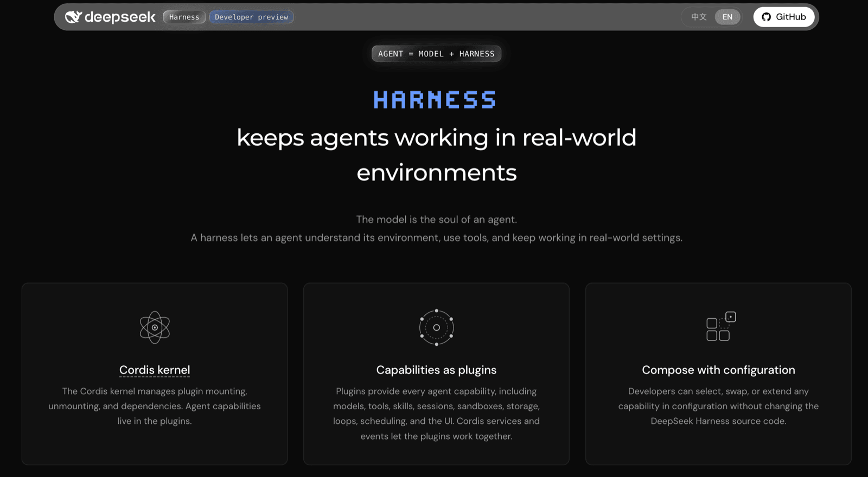Click the 'A harness lets an agent understand' sentence
The height and width of the screenshot is (477, 868).
pos(436,237)
